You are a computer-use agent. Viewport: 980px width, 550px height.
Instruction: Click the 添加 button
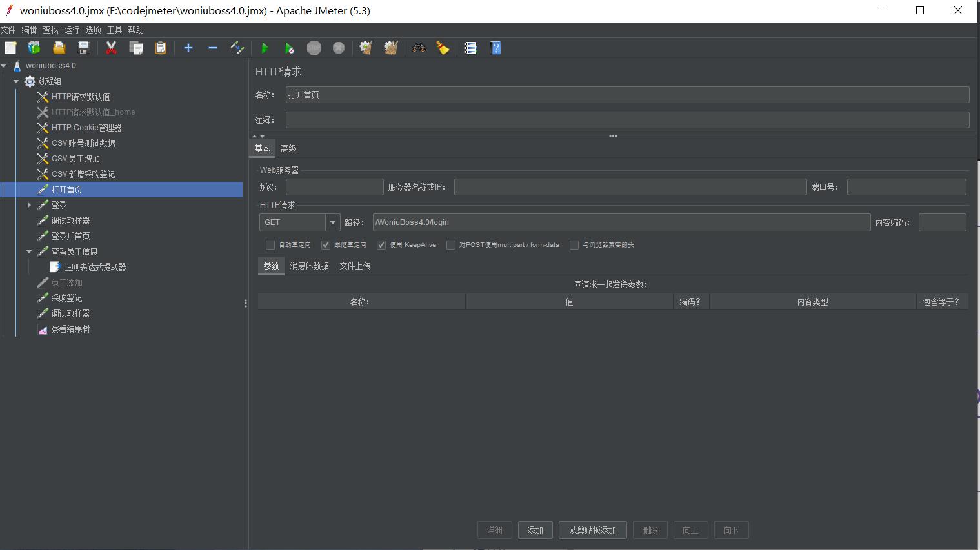coord(535,530)
